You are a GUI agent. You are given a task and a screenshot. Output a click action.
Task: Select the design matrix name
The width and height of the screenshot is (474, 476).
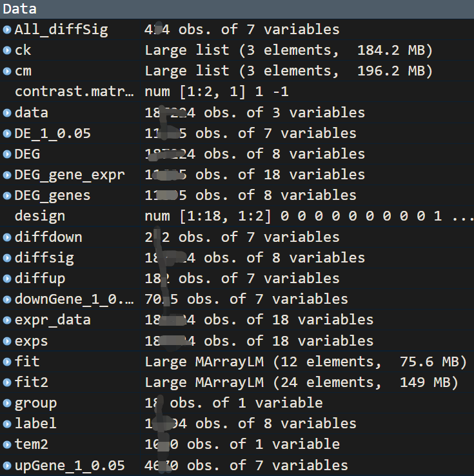tap(40, 216)
